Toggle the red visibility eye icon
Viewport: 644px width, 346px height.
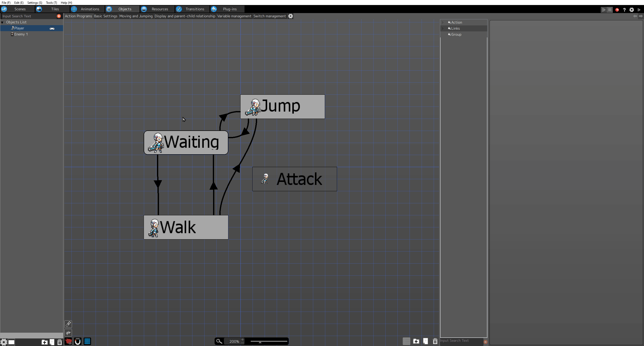tap(68, 341)
